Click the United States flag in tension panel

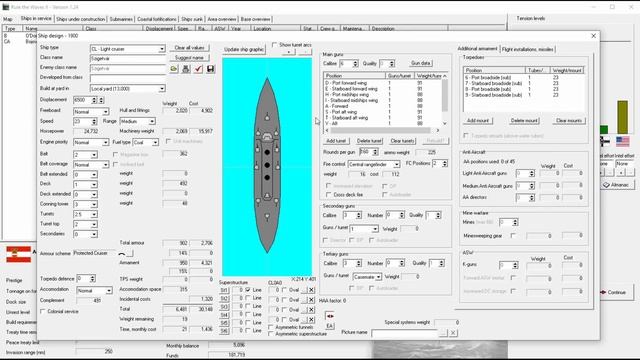point(622,142)
